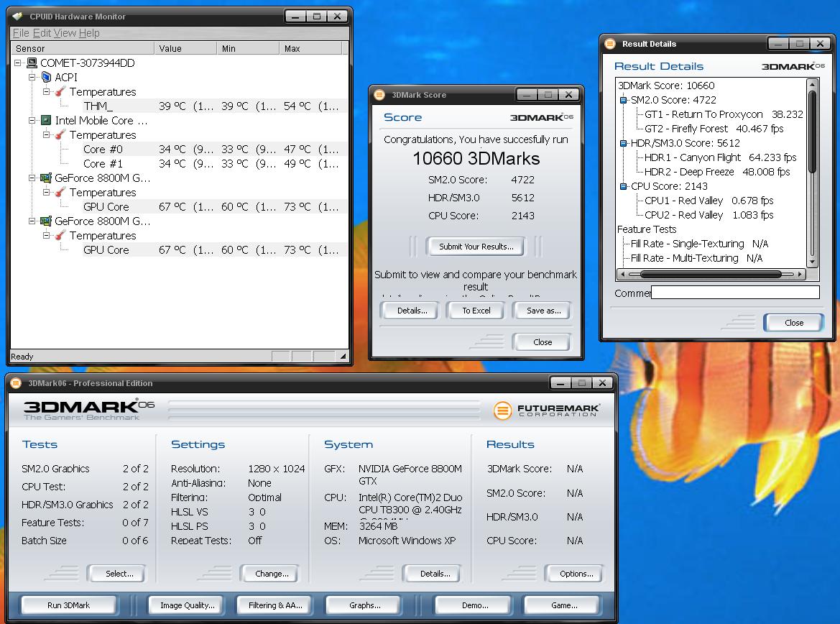The image size is (840, 624).
Task: Launch the Demo... button
Action: coord(474,605)
